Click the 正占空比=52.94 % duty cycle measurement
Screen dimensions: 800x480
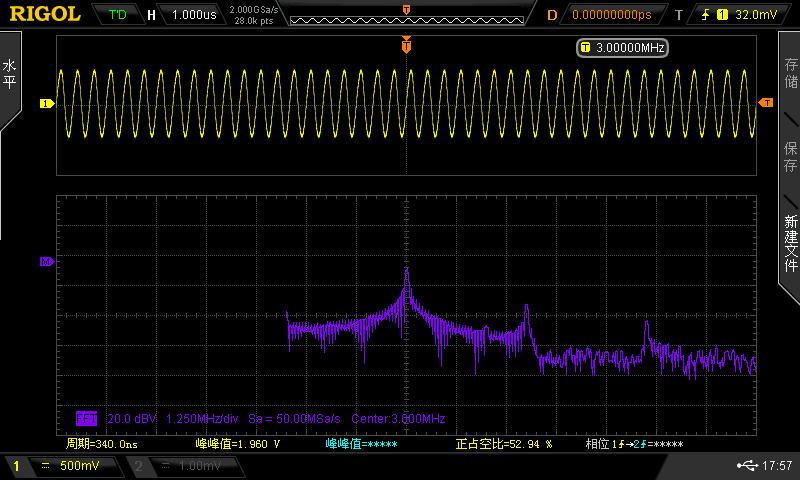504,444
